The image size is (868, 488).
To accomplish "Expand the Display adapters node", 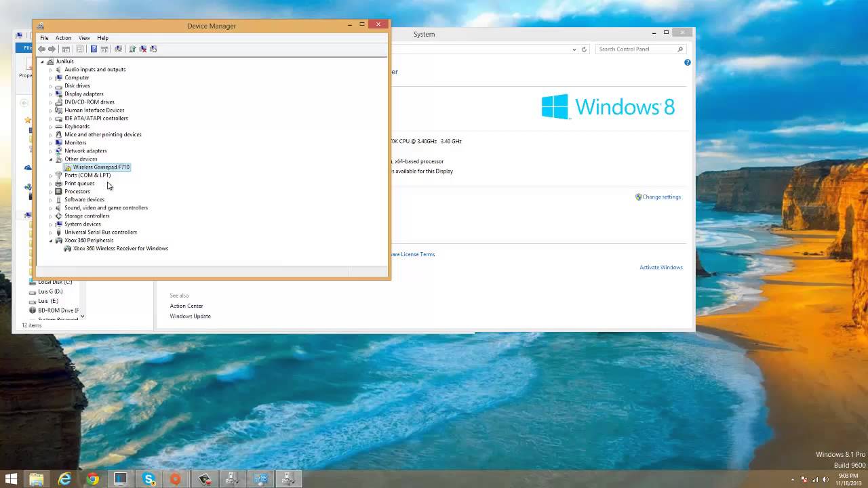I will 50,94.
